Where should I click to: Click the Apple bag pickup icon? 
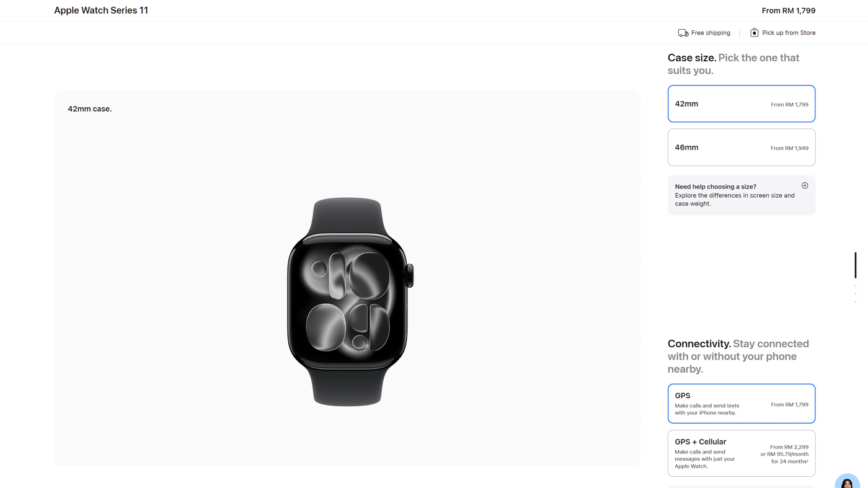tap(754, 33)
